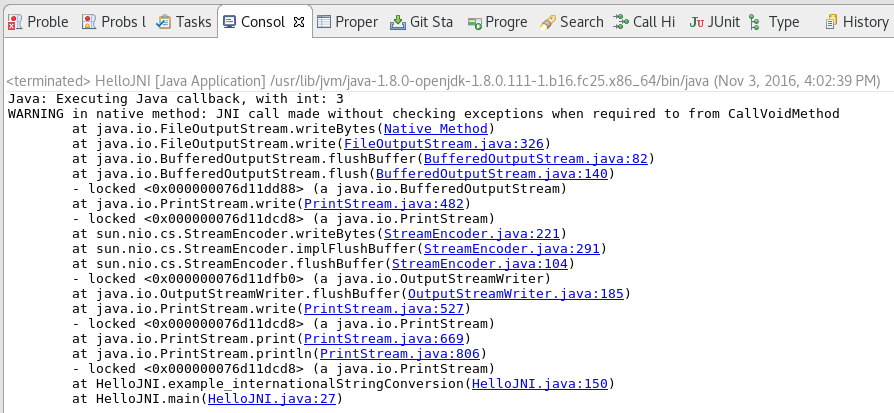Viewport: 894px width, 413px height.
Task: Click the Properties tab icon
Action: (x=324, y=21)
